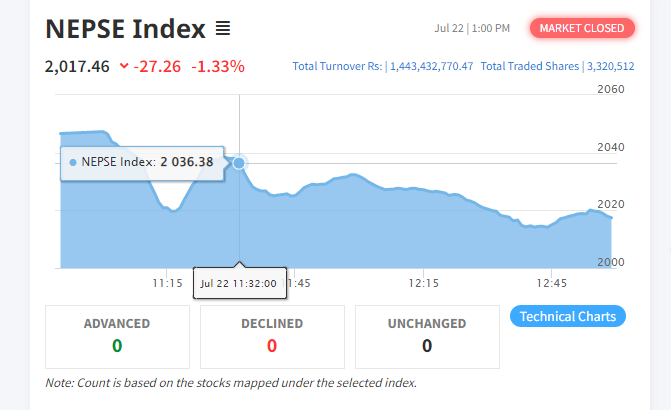This screenshot has height=410, width=671.
Task: Click the Jul 22 11:32:00 crosshair label
Action: pyautogui.click(x=240, y=283)
